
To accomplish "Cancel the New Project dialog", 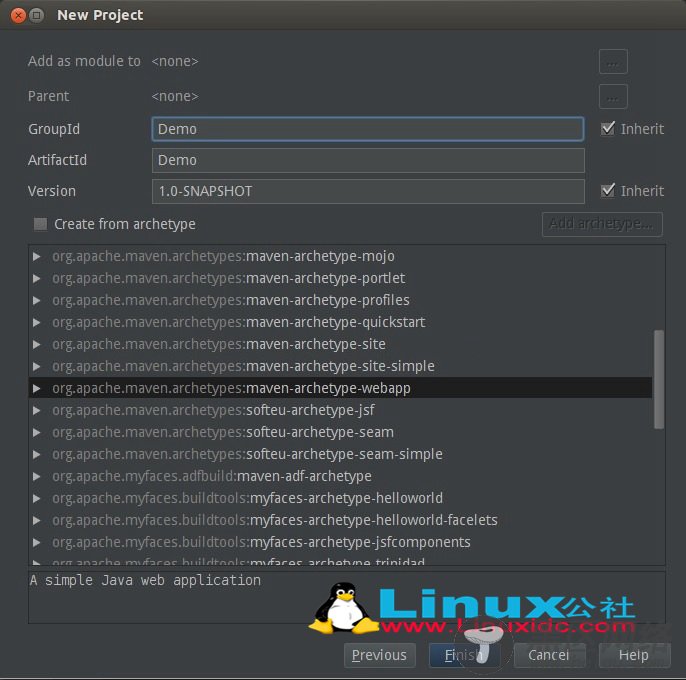I will tap(549, 655).
